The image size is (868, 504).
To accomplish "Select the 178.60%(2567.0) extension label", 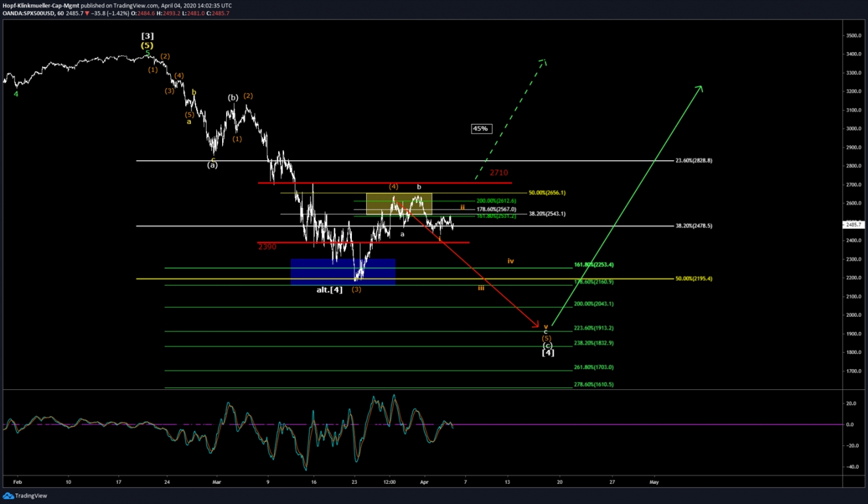I will point(497,209).
